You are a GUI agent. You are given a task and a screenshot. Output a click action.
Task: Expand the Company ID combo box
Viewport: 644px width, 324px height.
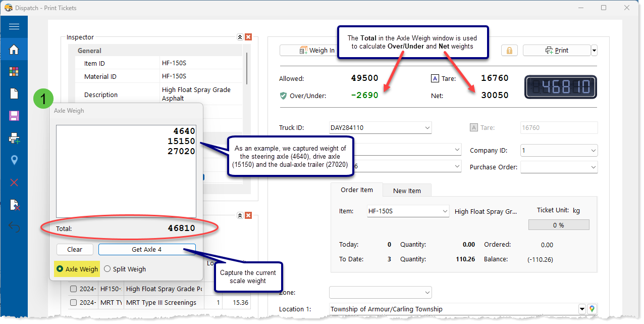(593, 151)
